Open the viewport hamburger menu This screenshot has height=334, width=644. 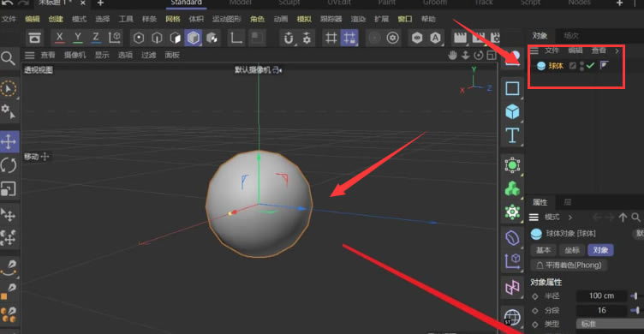coord(30,55)
